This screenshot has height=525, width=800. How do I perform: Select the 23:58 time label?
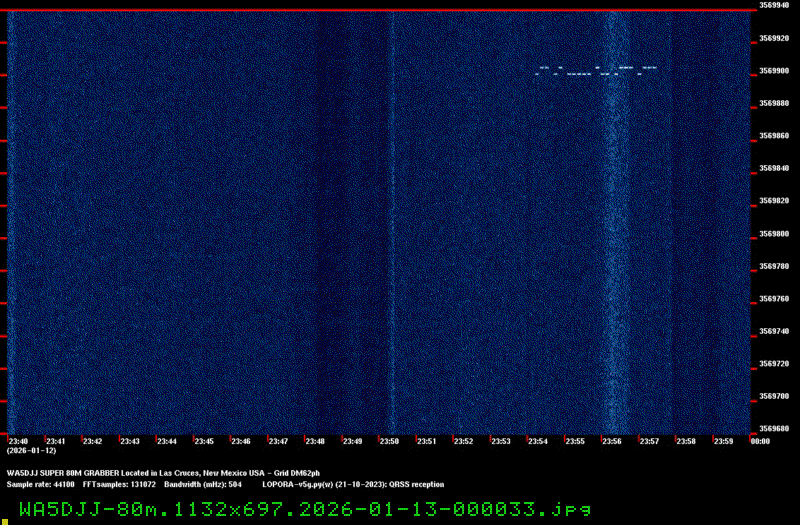pos(686,441)
